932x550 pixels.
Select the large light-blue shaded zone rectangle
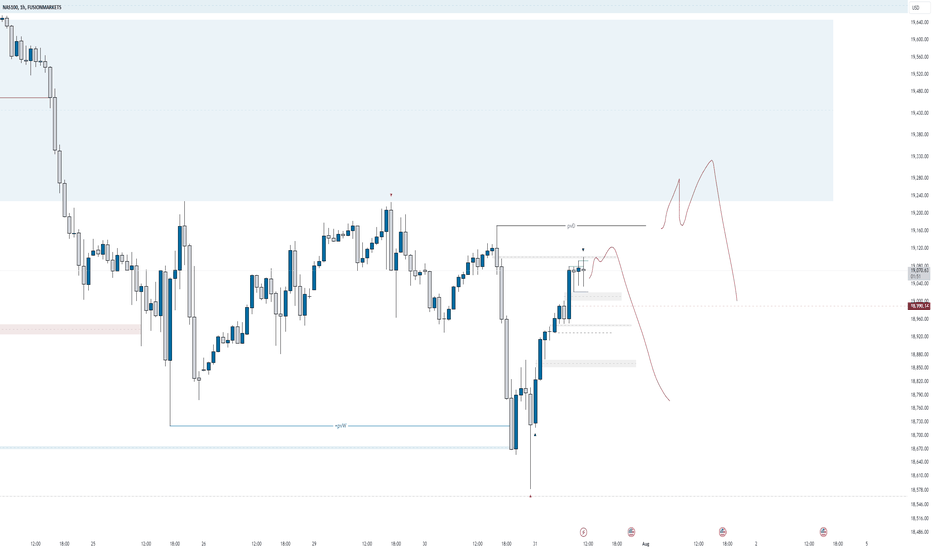(x=416, y=111)
